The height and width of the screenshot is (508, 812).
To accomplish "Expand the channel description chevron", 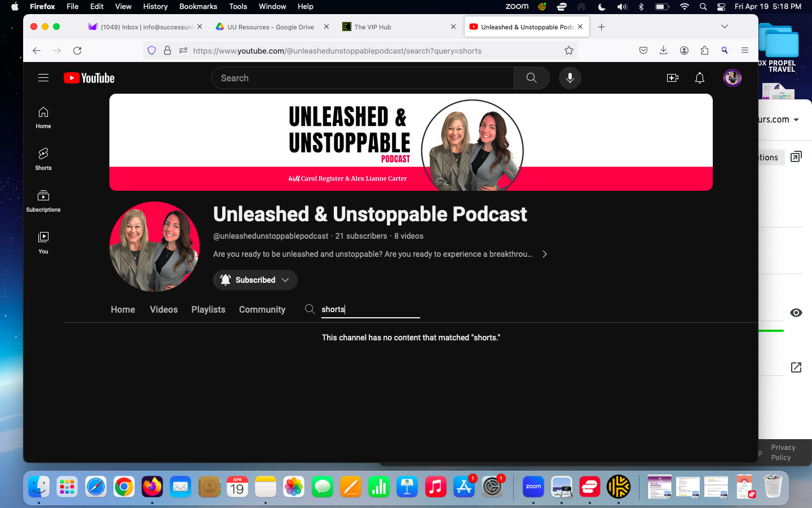I will (544, 254).
